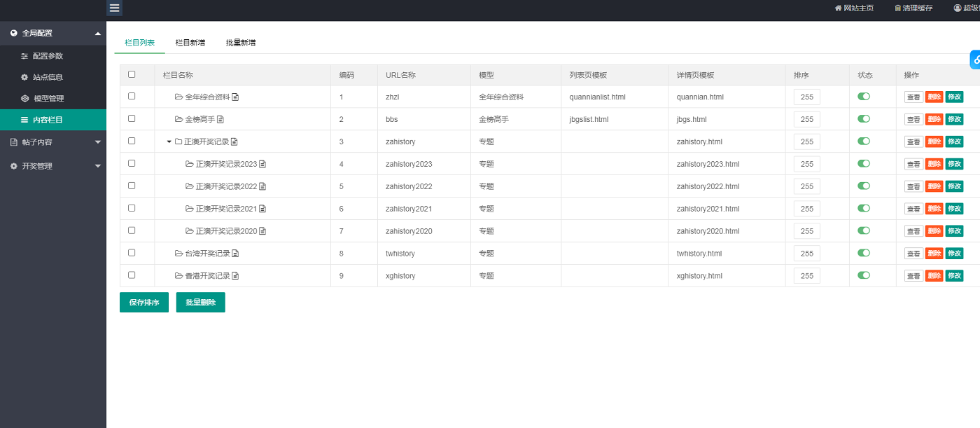Check the select-all checkbox in table header
This screenshot has height=428, width=980.
[132, 74]
